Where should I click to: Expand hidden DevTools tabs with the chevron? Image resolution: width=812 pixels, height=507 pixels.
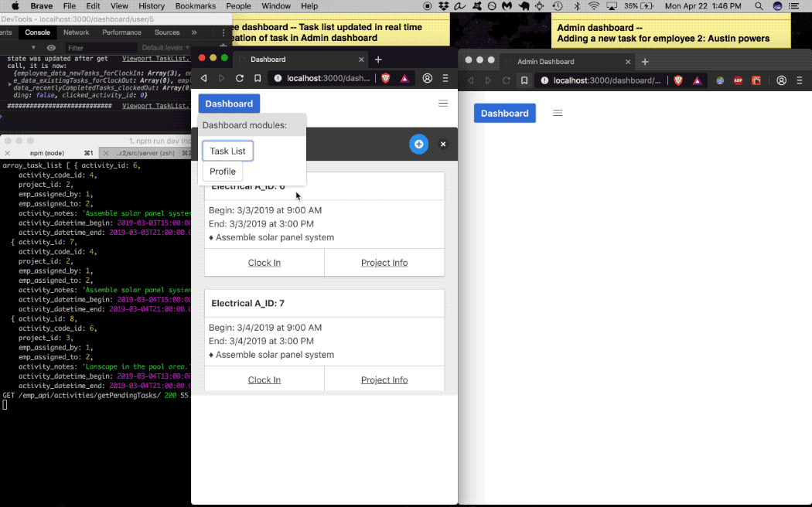(194, 32)
